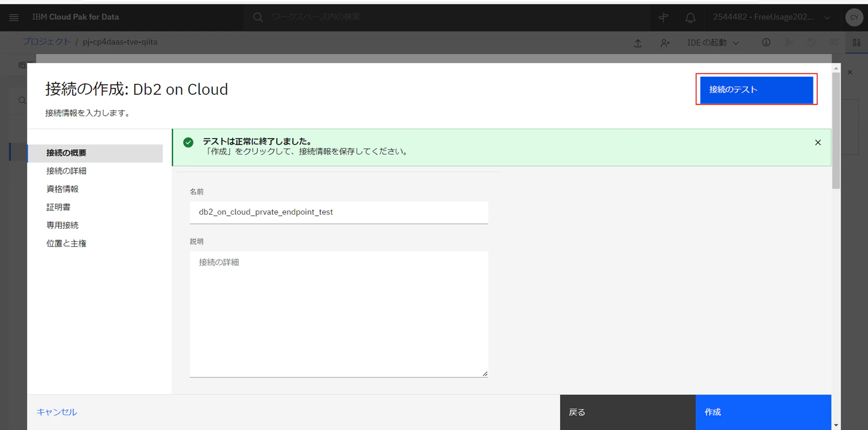Image resolution: width=868 pixels, height=430 pixels.
Task: Click the description textarea resize handle
Action: (485, 374)
